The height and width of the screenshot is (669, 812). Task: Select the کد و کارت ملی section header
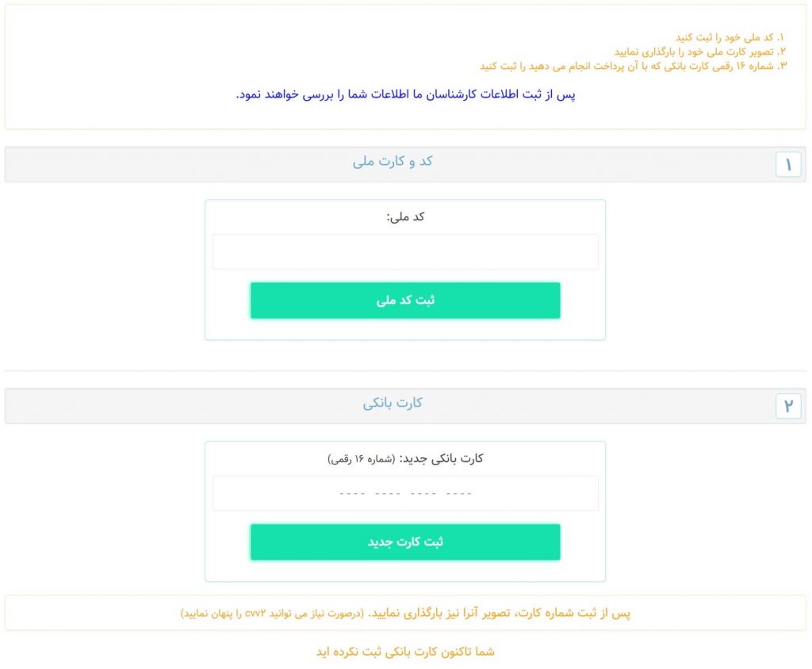405,164
